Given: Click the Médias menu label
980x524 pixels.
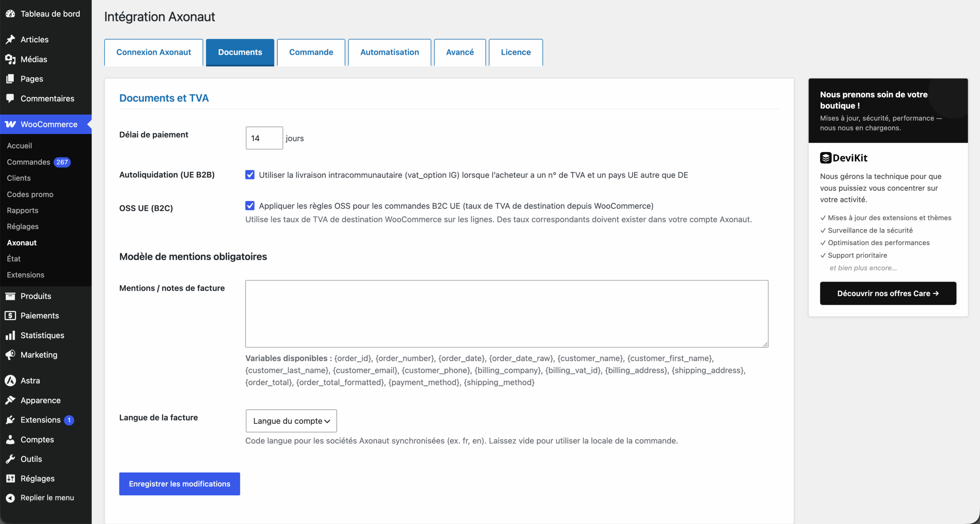Looking at the screenshot, I should [x=34, y=59].
